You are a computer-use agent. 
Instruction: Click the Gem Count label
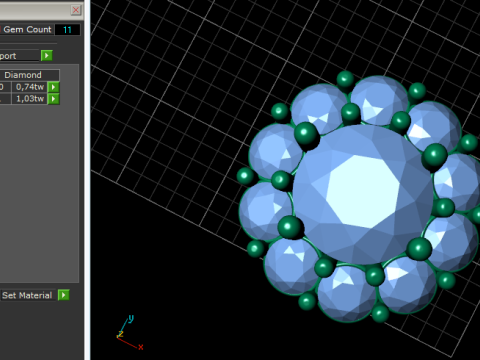click(27, 30)
